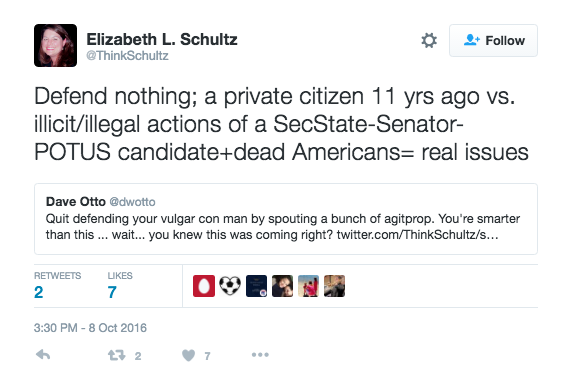Open the @ThinkSchultz handle link
Viewport: 570px width, 388px height.
click(127, 56)
